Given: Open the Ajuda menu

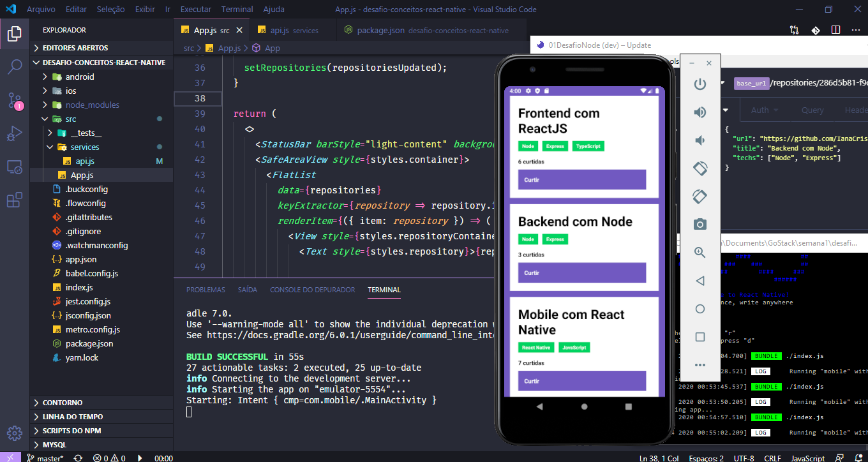Looking at the screenshot, I should pos(274,10).
